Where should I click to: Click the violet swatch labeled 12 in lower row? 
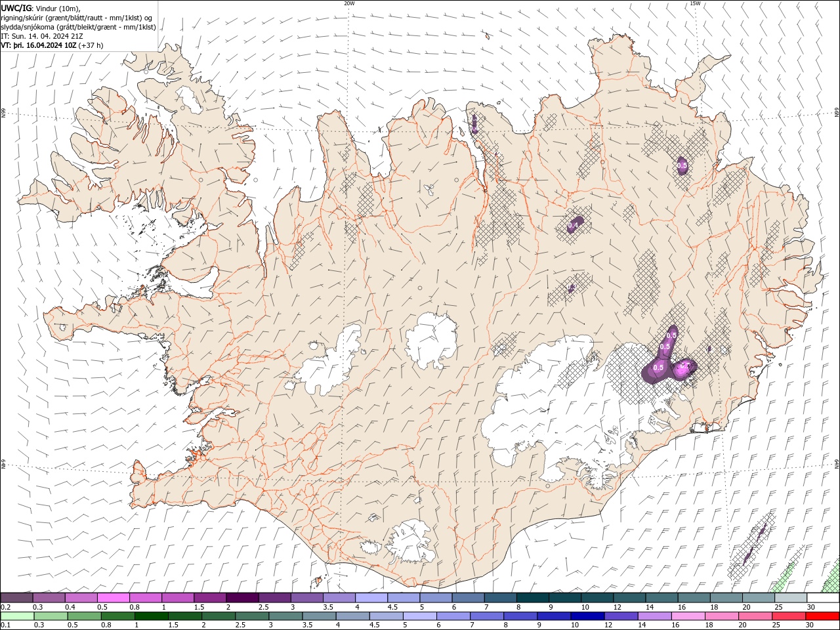[621, 616]
